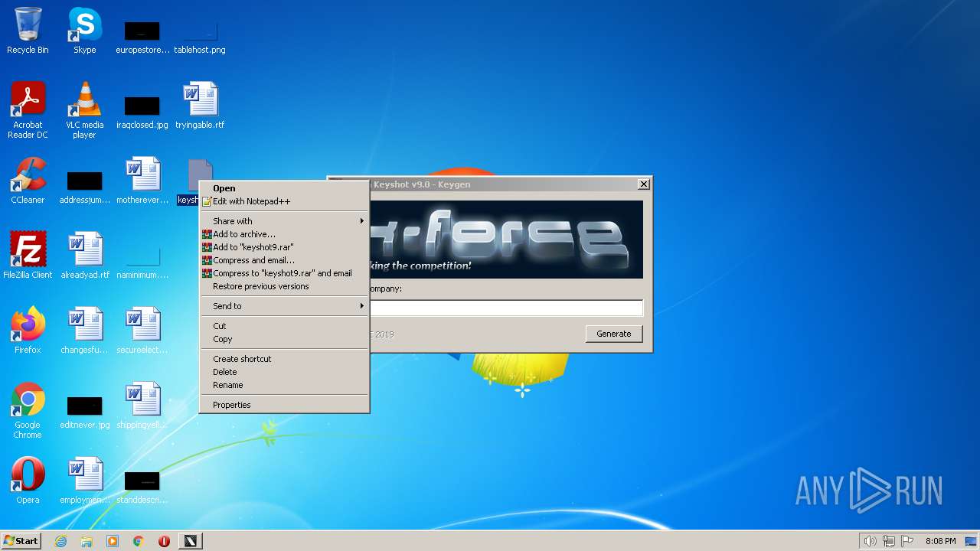Choose Rename in the context menu
Viewport: 980px width, 551px height.
tap(285, 385)
